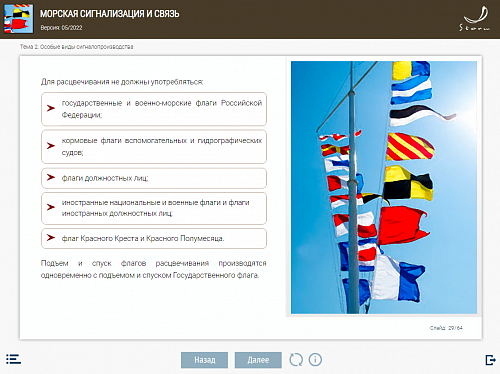The image size is (500, 374).
Task: Click the company logo in header
Action: [475, 19]
